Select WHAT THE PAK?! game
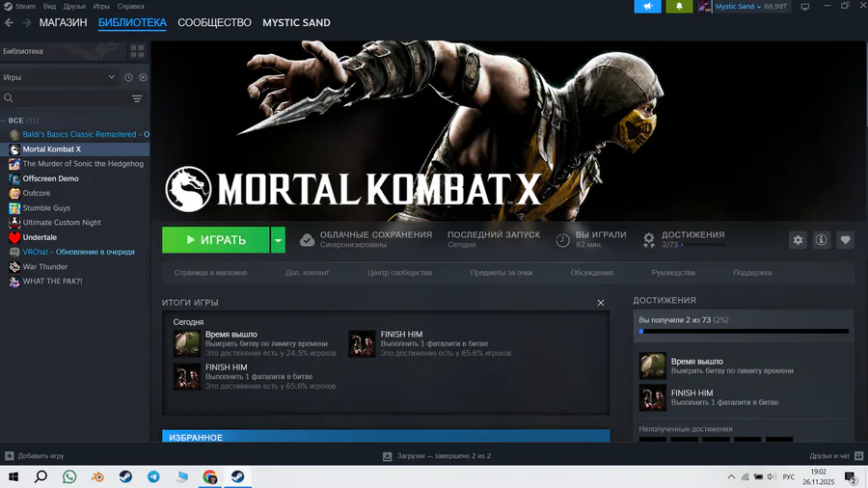Image resolution: width=868 pixels, height=488 pixels. 74,281
